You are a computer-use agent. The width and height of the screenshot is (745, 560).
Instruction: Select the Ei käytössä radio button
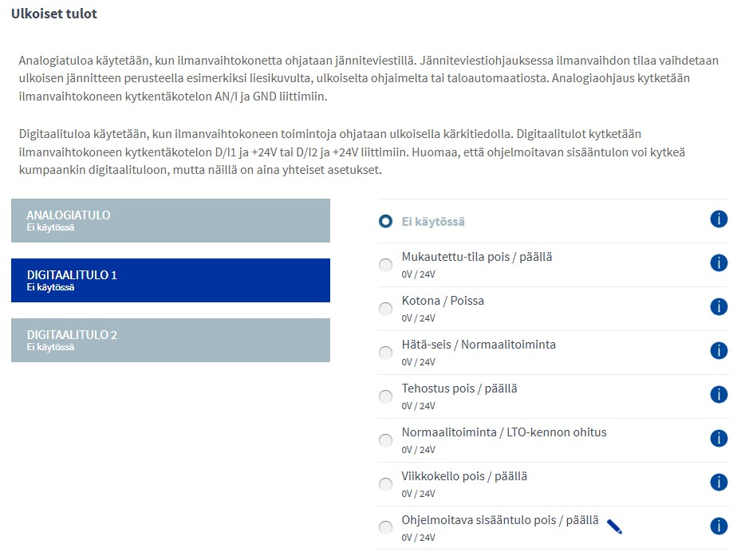pyautogui.click(x=386, y=221)
